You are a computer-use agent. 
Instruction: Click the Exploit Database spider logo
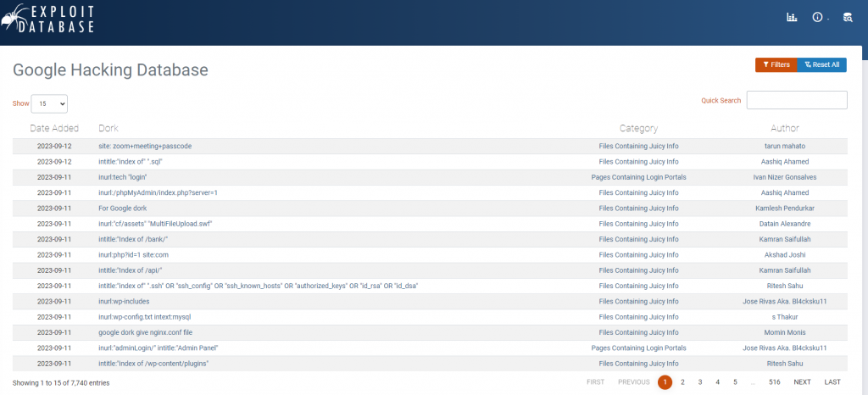[x=47, y=19]
